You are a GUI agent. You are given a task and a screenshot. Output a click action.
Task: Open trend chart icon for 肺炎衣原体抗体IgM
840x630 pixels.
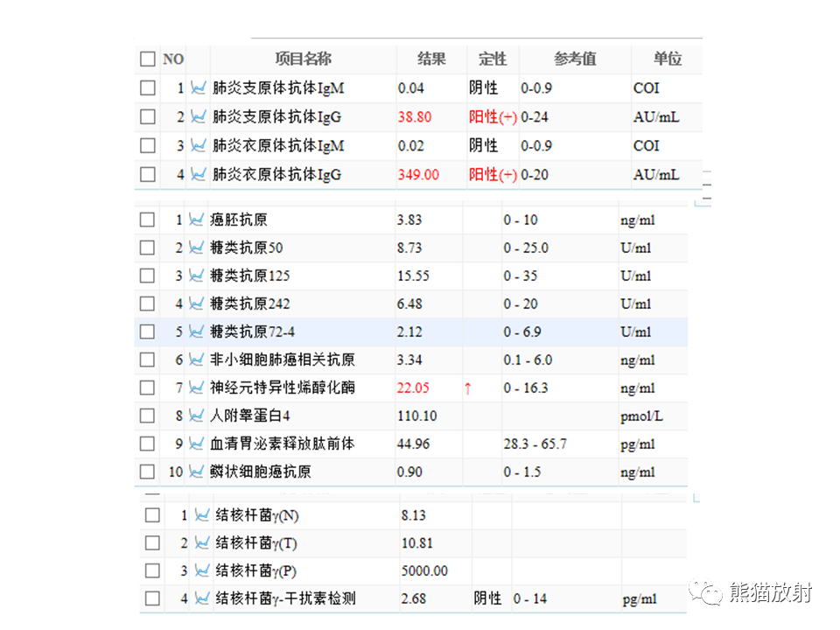[x=199, y=146]
